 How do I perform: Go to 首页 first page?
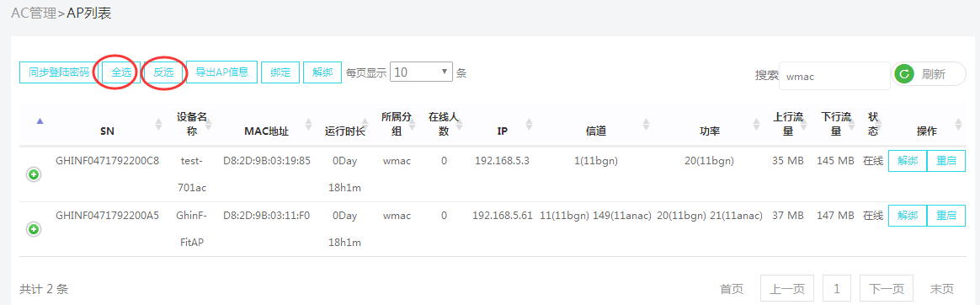(732, 289)
